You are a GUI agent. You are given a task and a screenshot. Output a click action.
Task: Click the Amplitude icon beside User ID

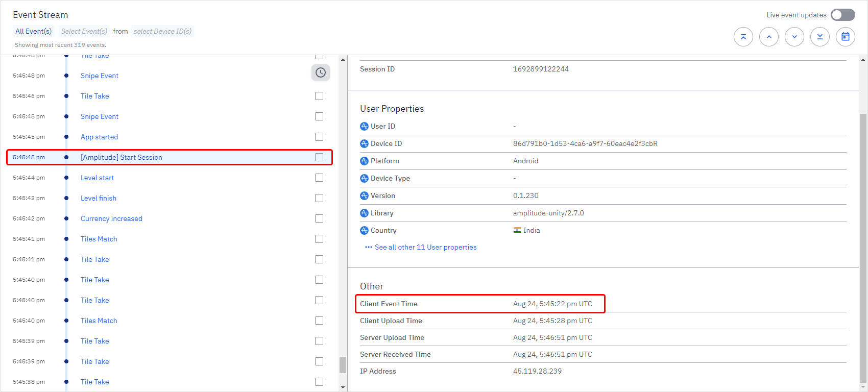tap(364, 126)
